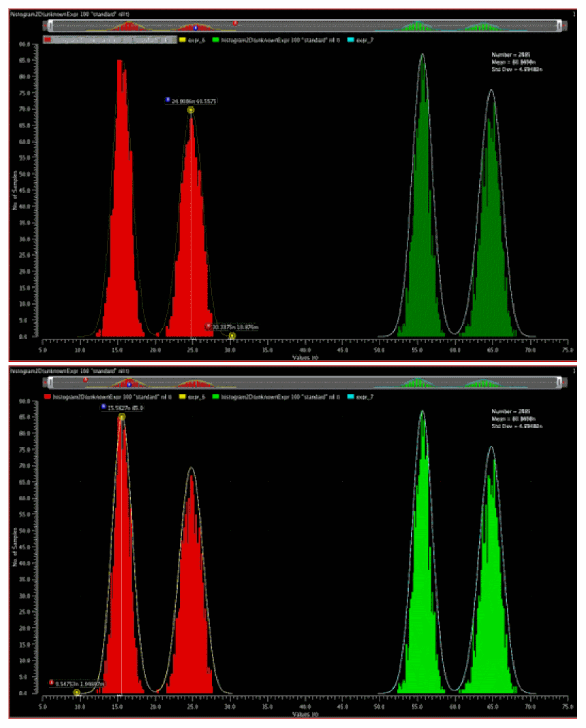The width and height of the screenshot is (586, 728).
Task: Click marker readout label 24.9086m in upper plot
Action: pyautogui.click(x=194, y=101)
